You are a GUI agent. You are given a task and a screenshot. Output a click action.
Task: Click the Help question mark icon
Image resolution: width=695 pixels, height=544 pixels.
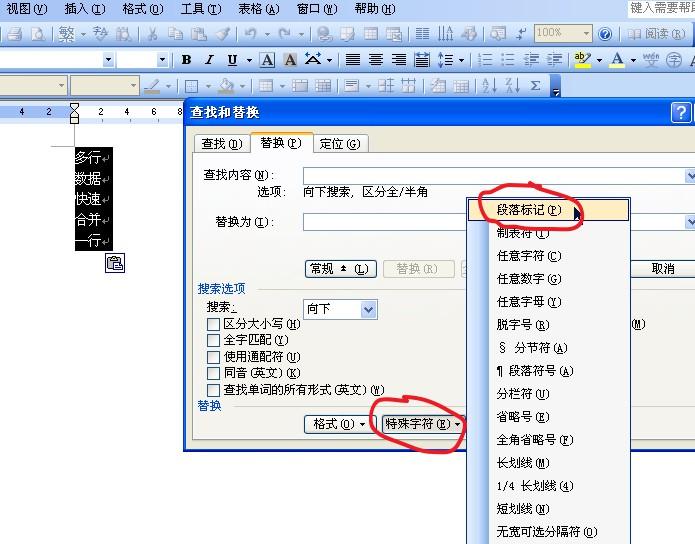pos(605,34)
